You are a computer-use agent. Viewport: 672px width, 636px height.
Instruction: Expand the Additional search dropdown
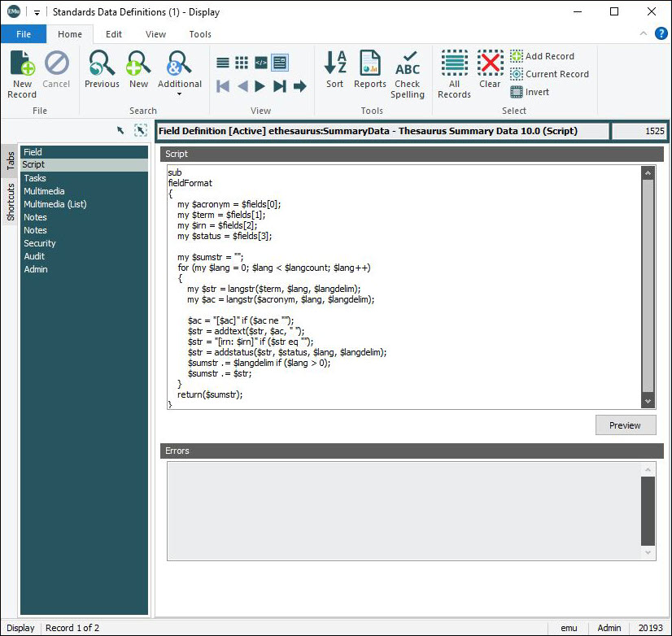click(179, 94)
